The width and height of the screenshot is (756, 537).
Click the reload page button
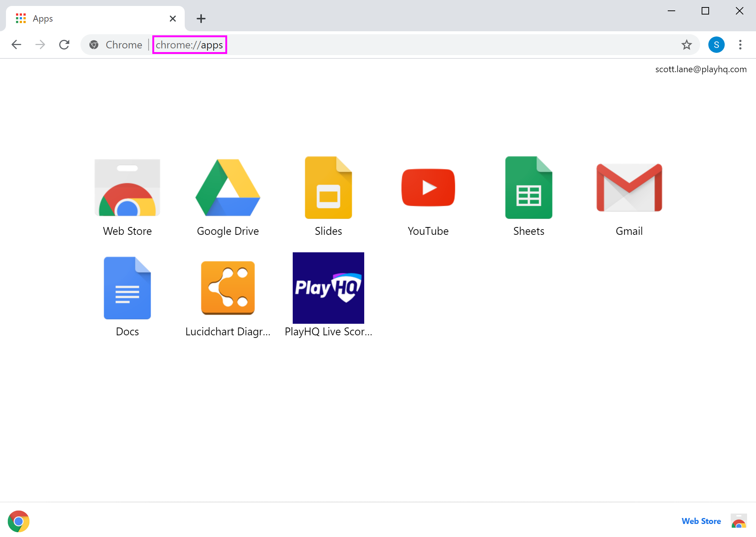pos(64,45)
